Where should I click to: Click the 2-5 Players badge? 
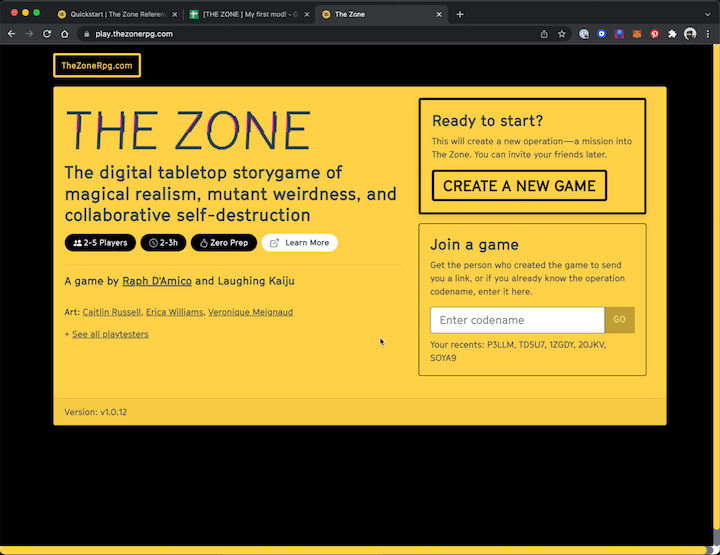(100, 243)
